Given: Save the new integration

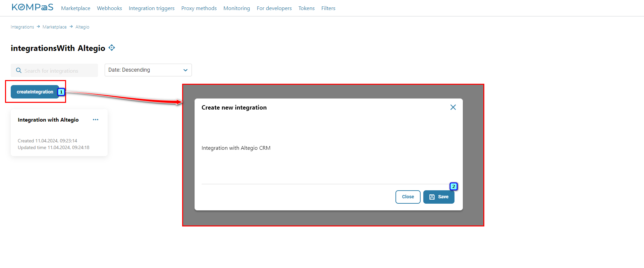Looking at the screenshot, I should point(439,197).
